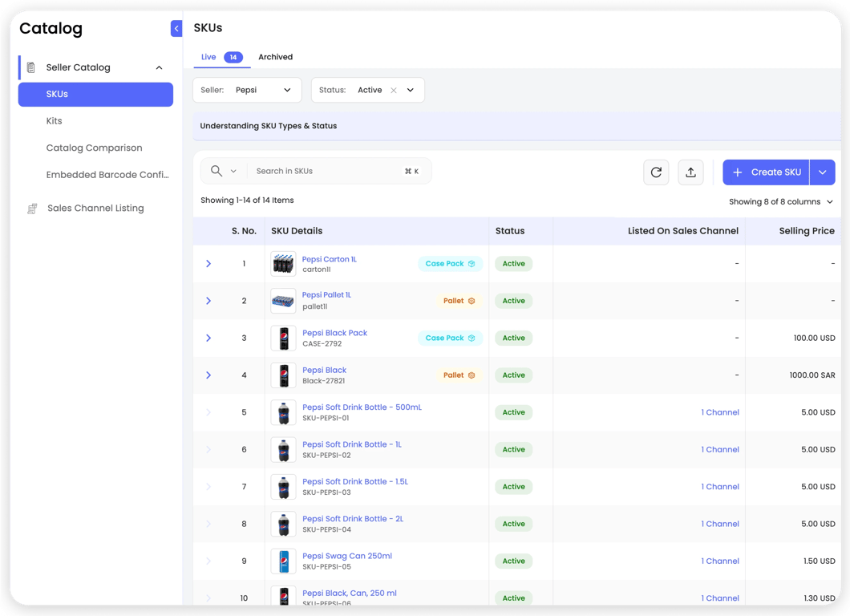Collapse the Seller Catalog section
The image size is (850, 616).
click(159, 68)
